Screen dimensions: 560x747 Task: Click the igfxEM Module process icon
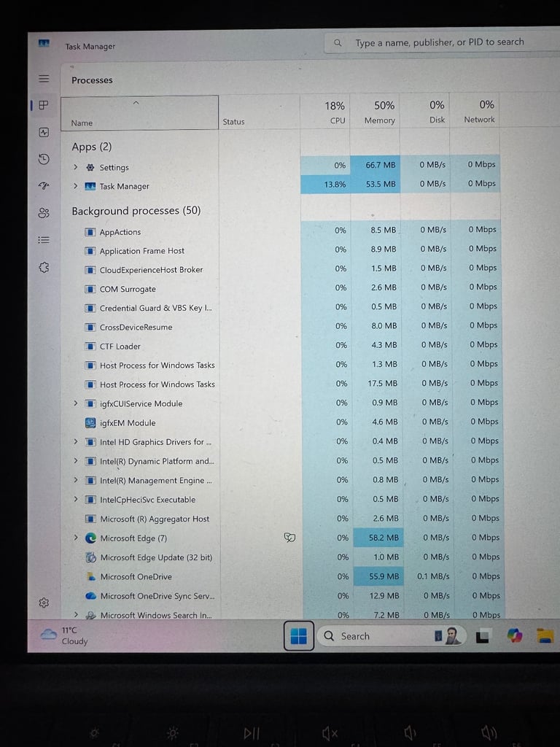90,422
